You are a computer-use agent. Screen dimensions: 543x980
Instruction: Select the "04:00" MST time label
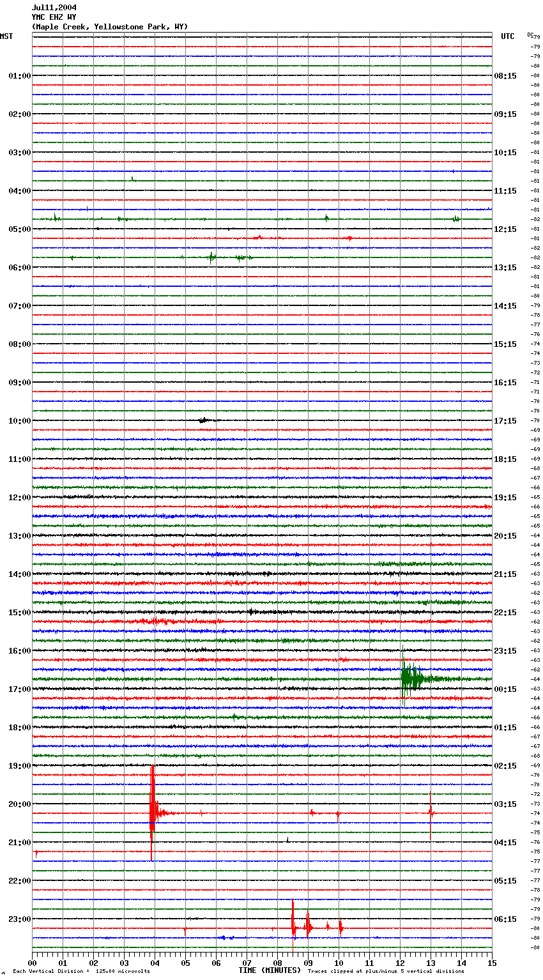point(20,191)
